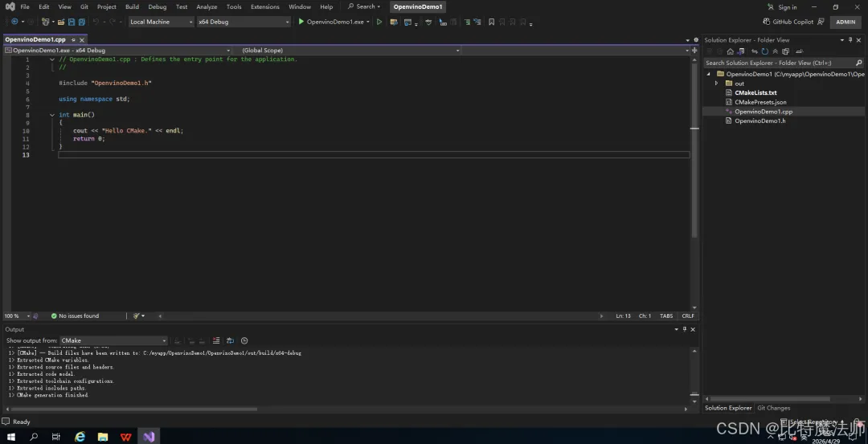Click the bookmark icon in toolbar
The width and height of the screenshot is (868, 444).
pos(491,22)
